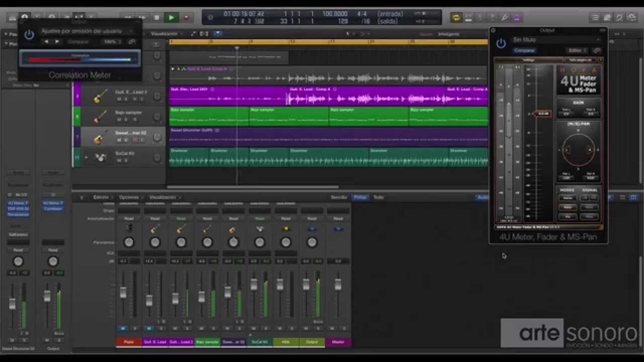Click the gain fader handle in 4U Meter
Viewport: 644px width, 362px height.
[543, 114]
